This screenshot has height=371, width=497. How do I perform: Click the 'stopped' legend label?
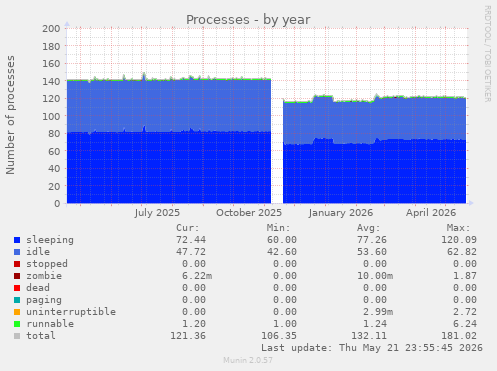point(47,264)
